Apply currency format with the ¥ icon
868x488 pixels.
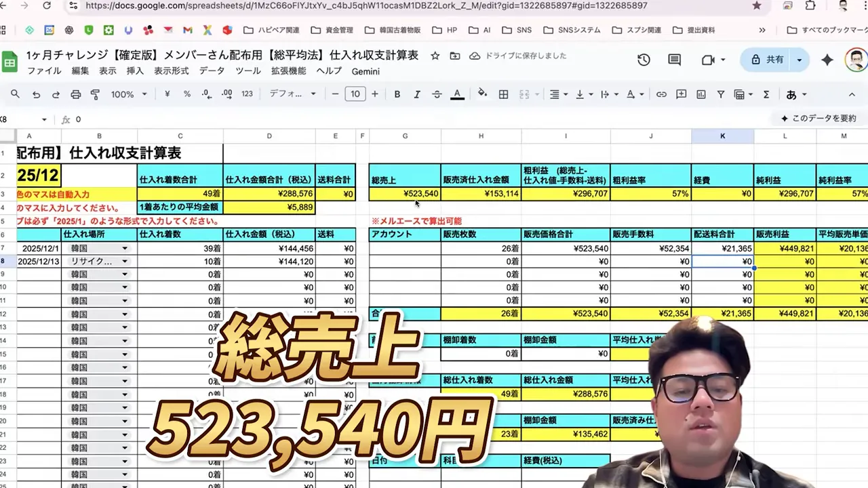(167, 94)
